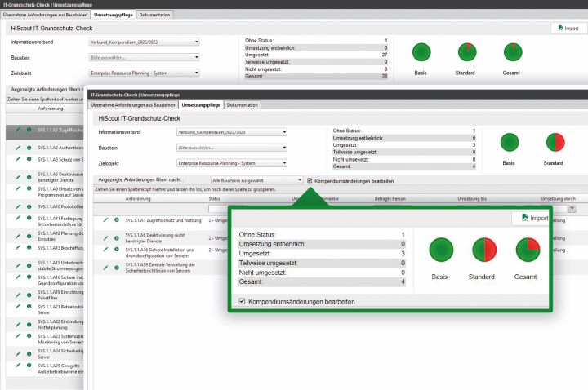Click Gesamt pie chart in back window
The width and height of the screenshot is (588, 390).
pos(513,52)
